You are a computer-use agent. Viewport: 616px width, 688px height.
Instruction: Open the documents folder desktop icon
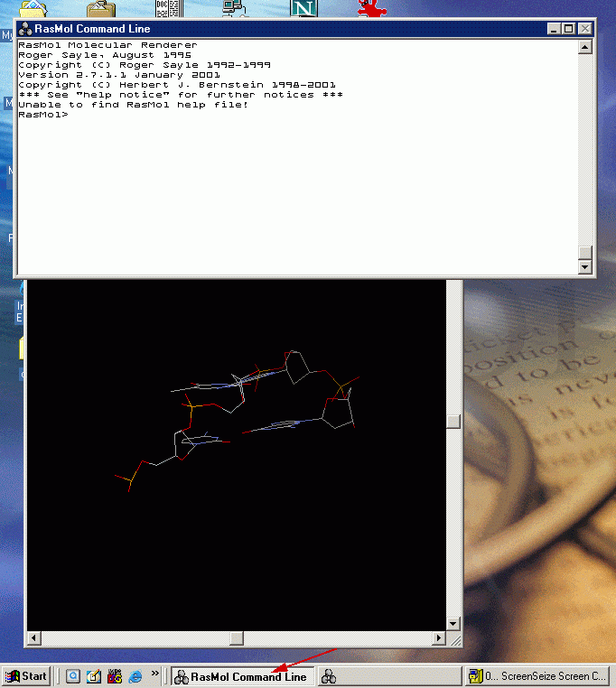coord(33,8)
